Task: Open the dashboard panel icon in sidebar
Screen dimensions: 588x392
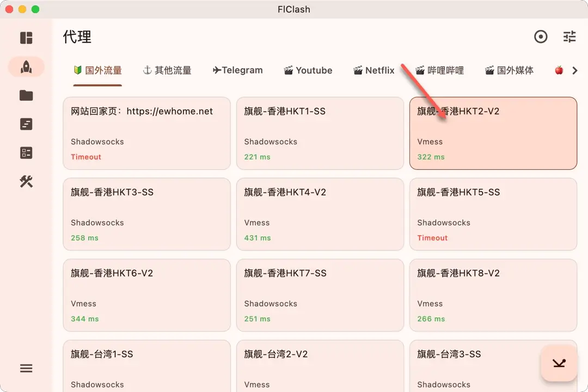Action: (x=26, y=37)
